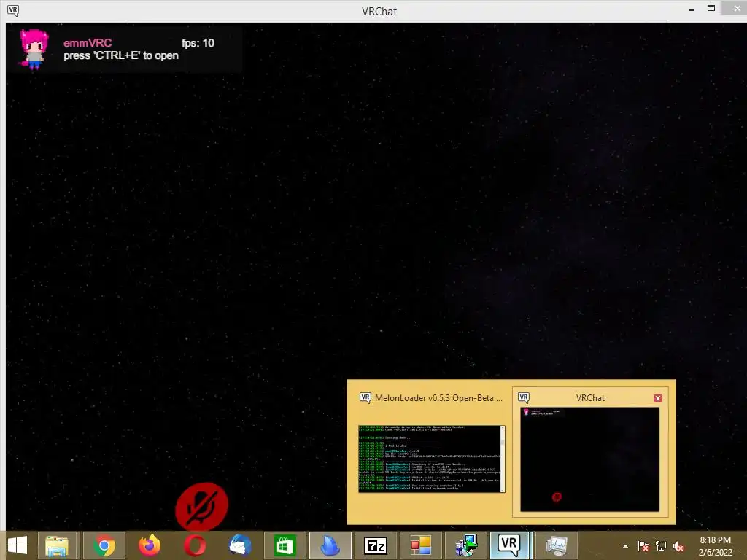Click the VRChat VR taskbar icon
This screenshot has width=747, height=560.
(x=508, y=545)
